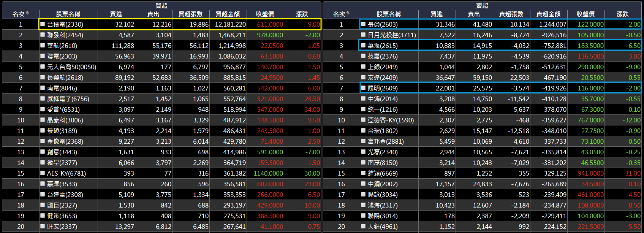Select stock name 台達電(2308)
This screenshot has height=233, width=644.
(x=65, y=195)
